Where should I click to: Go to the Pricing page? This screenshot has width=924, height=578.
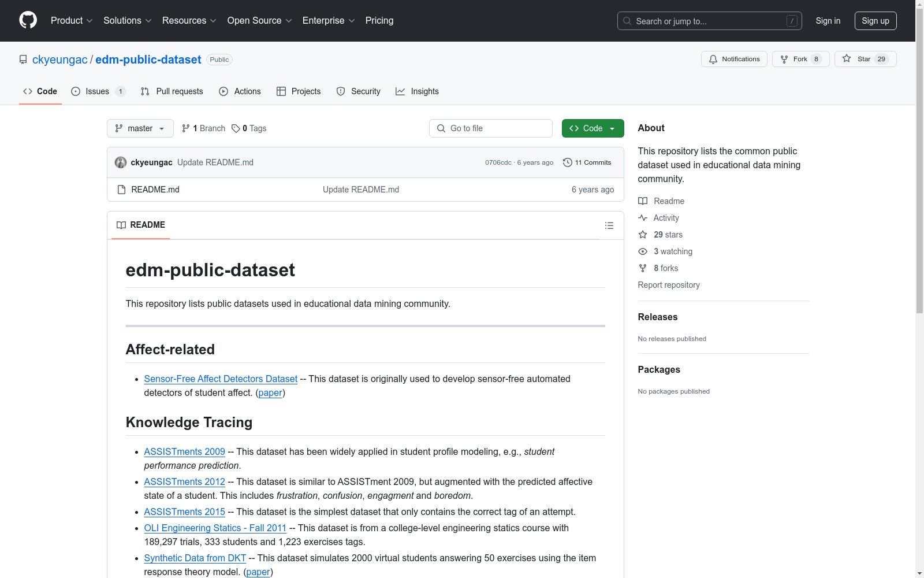tap(379, 21)
